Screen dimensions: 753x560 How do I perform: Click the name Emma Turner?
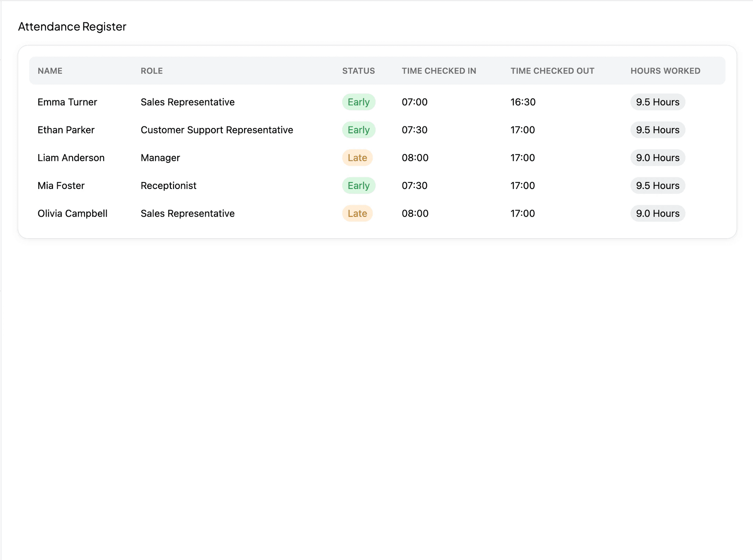pos(67,102)
